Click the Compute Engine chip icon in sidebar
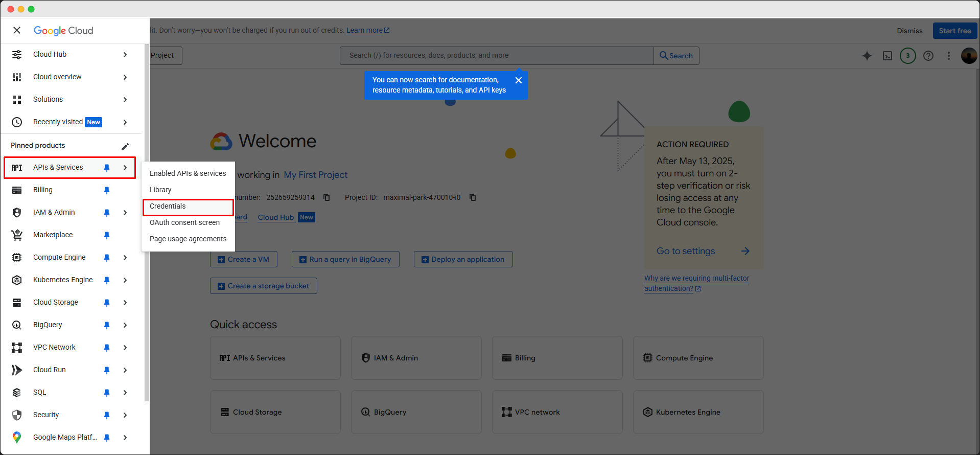The image size is (980, 455). coord(17,258)
